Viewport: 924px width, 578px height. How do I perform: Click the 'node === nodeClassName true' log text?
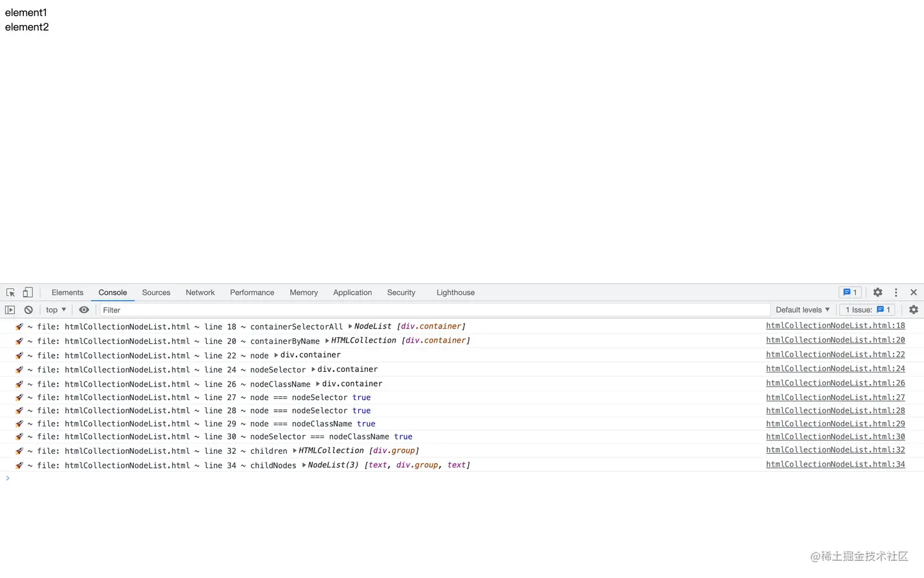coord(312,424)
